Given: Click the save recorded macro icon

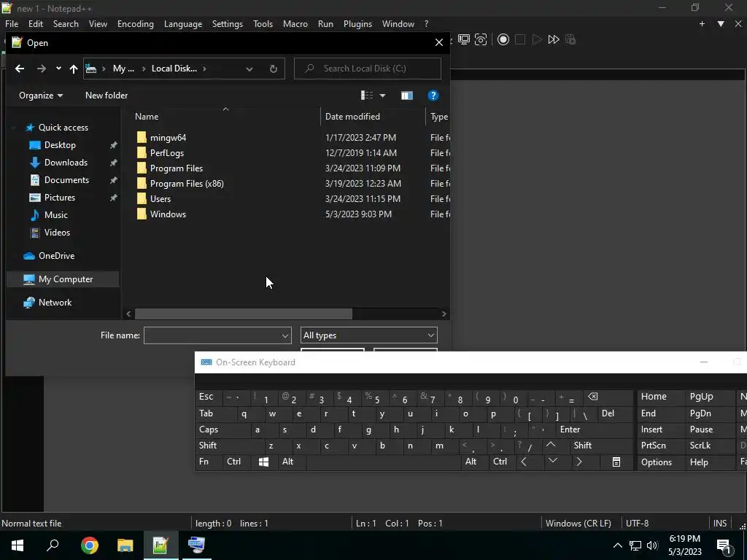Looking at the screenshot, I should pos(570,39).
